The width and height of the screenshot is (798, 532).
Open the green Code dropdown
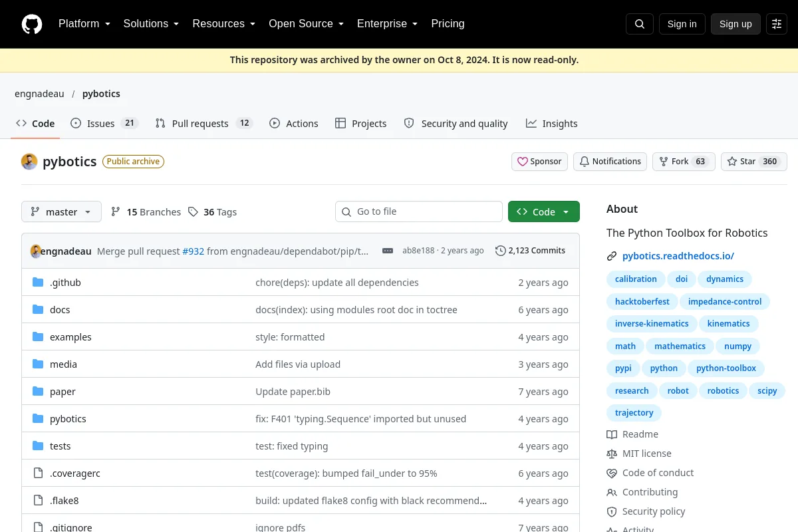544,211
